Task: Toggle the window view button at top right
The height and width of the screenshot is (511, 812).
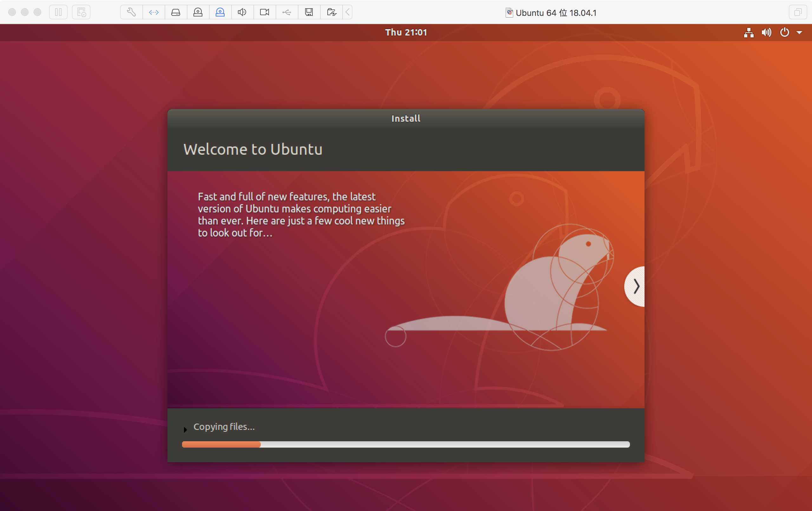Action: click(798, 12)
